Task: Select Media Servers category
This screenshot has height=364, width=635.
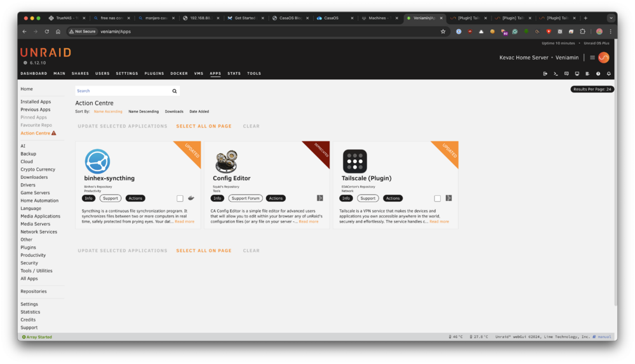Action: 35,224
